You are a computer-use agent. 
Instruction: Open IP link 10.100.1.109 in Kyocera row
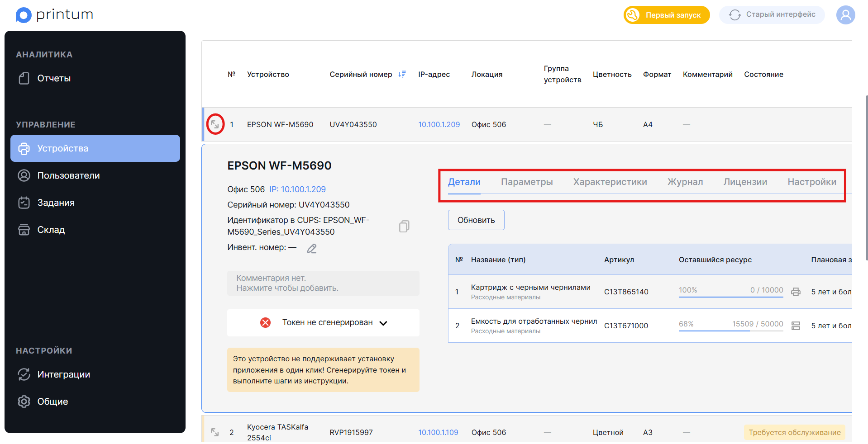point(438,432)
